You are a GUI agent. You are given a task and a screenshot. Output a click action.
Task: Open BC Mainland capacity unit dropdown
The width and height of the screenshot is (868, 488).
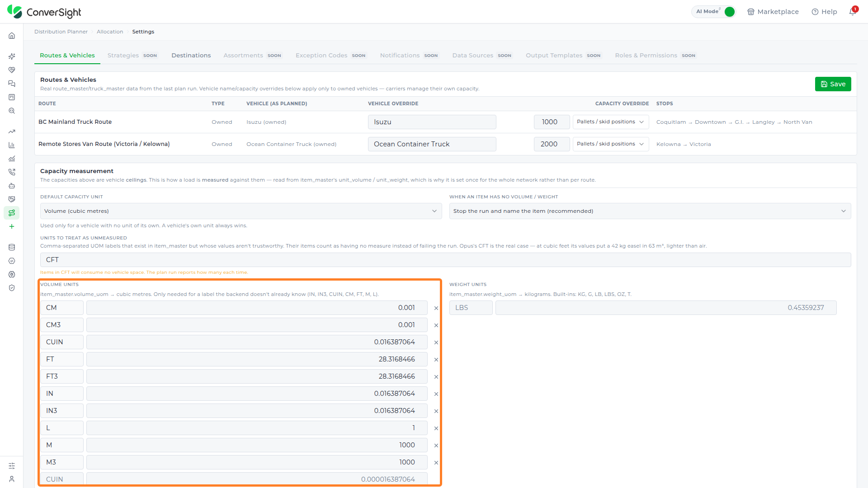611,122
